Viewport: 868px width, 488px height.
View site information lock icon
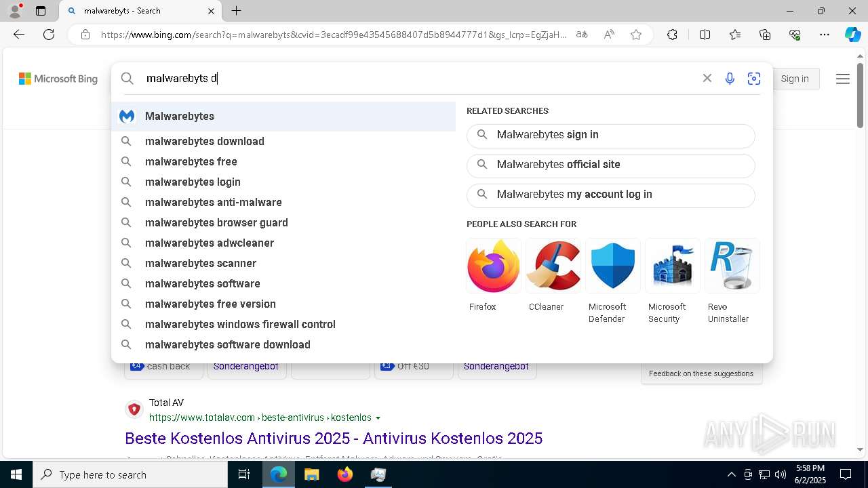[85, 35]
